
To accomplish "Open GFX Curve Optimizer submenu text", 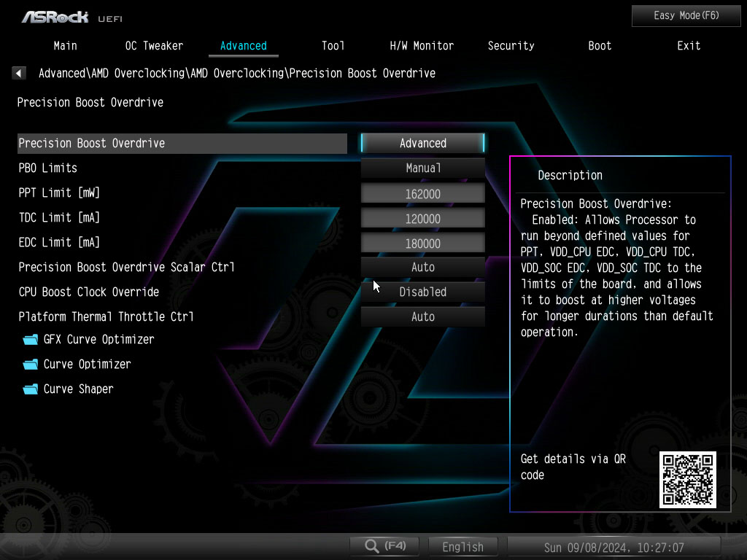I will click(98, 340).
